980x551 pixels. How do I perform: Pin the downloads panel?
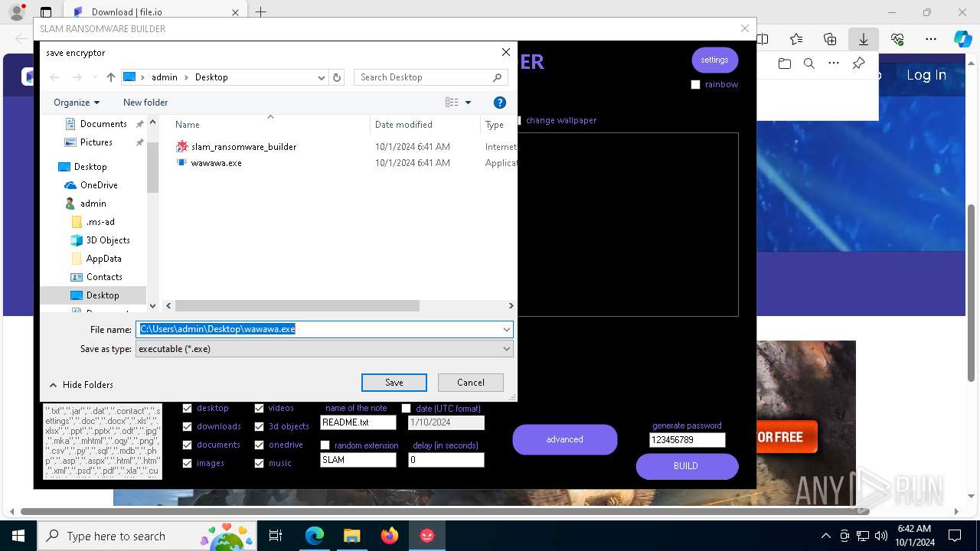click(858, 64)
